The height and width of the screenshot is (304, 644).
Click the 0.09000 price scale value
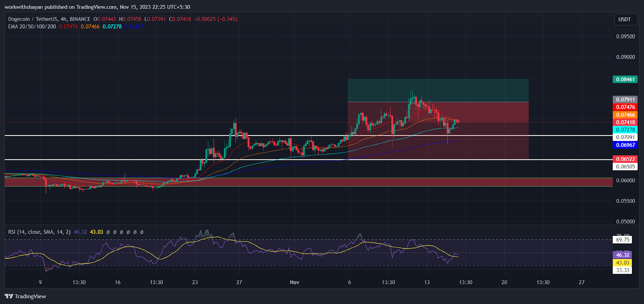[x=625, y=57]
